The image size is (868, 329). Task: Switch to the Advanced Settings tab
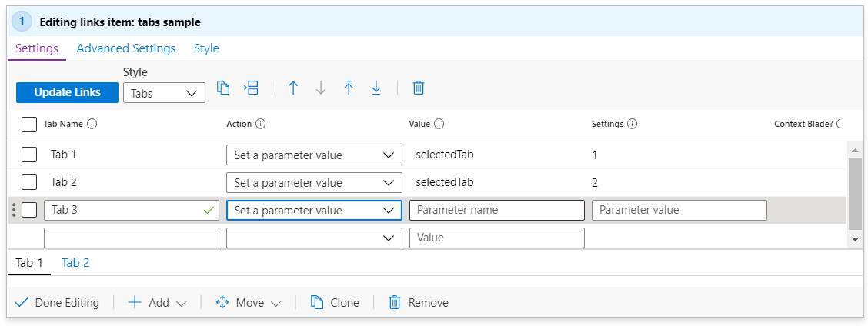tap(126, 48)
